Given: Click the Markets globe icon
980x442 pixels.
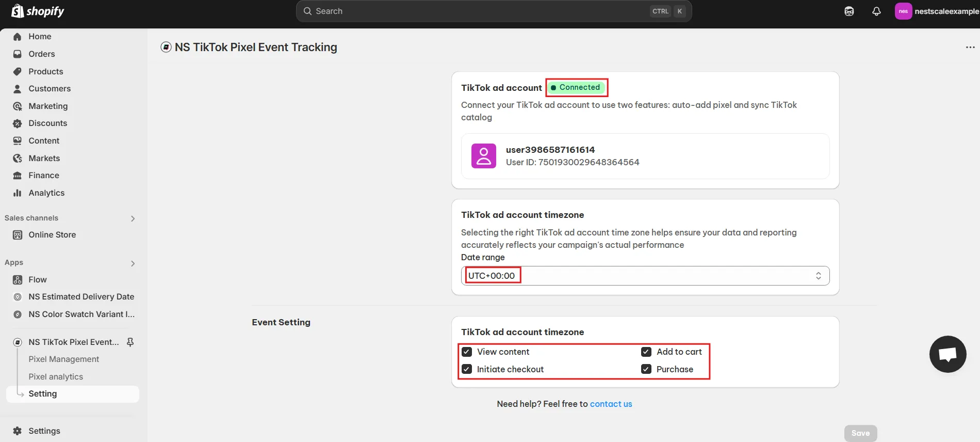Looking at the screenshot, I should tap(18, 159).
